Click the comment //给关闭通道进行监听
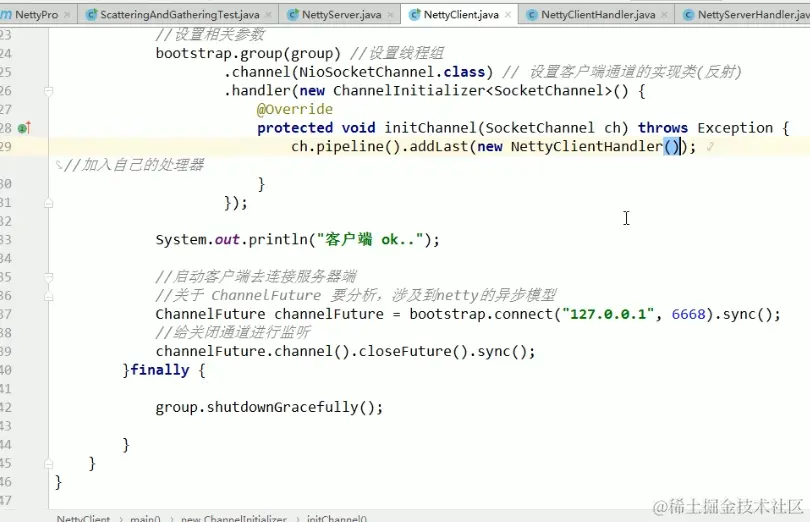810x522 pixels. tap(233, 332)
